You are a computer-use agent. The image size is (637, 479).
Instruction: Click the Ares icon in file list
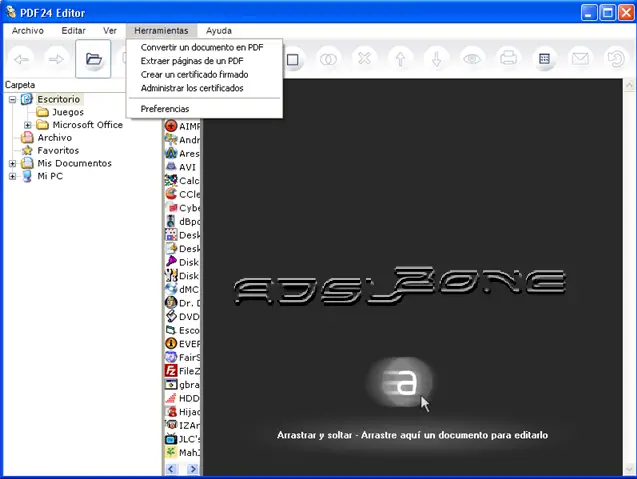171,153
